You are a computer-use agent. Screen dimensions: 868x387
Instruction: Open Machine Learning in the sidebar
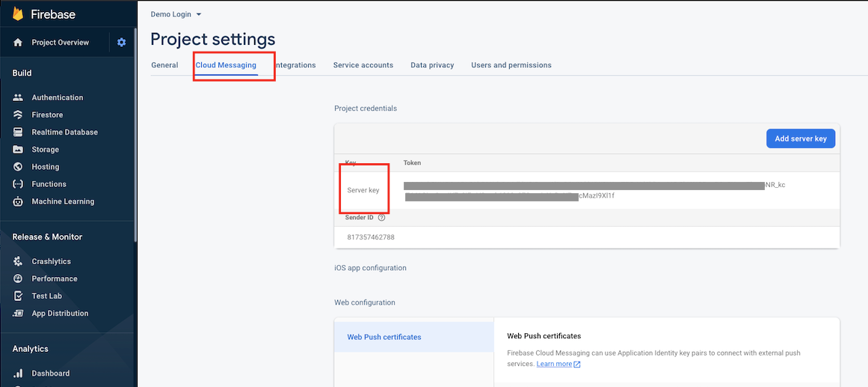tap(63, 201)
